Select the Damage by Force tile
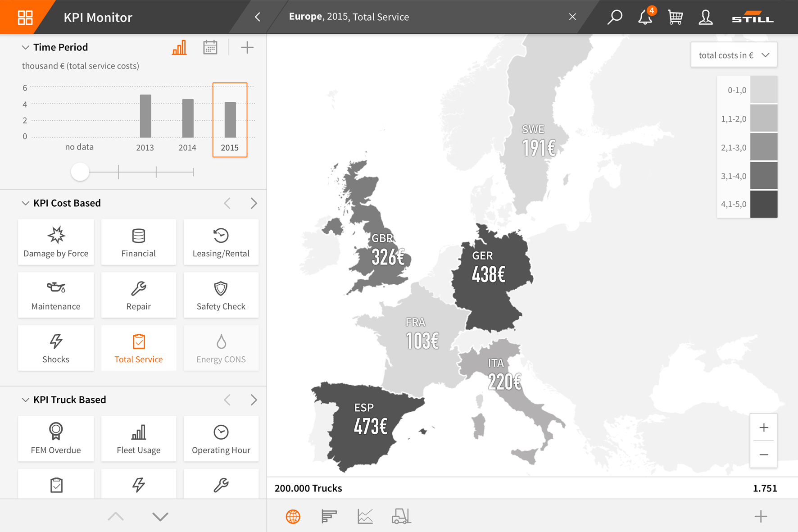This screenshot has height=532, width=798. (56, 242)
